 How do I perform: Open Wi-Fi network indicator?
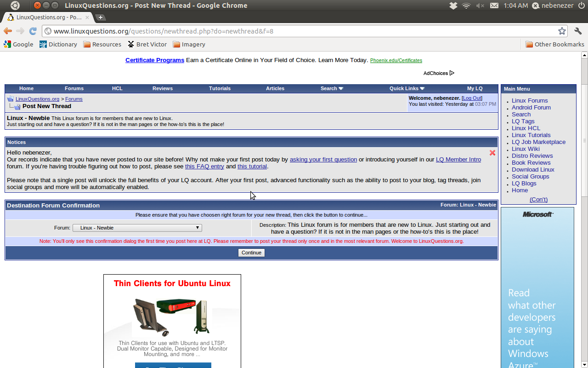[466, 6]
